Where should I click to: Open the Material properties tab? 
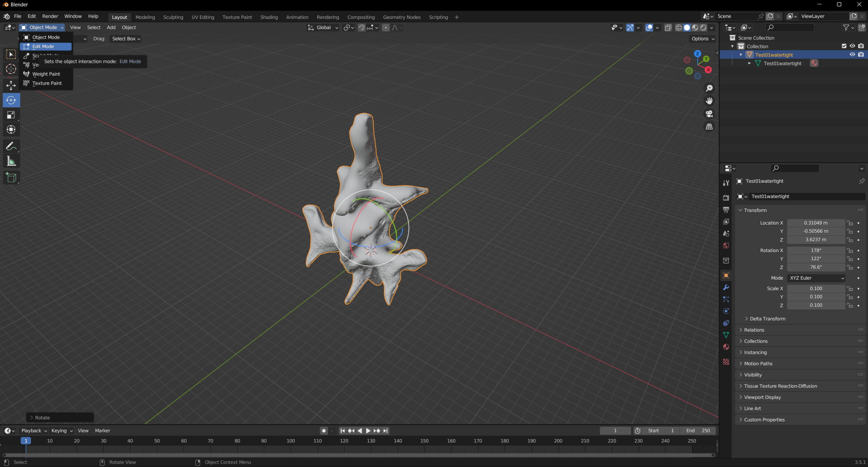[726, 347]
